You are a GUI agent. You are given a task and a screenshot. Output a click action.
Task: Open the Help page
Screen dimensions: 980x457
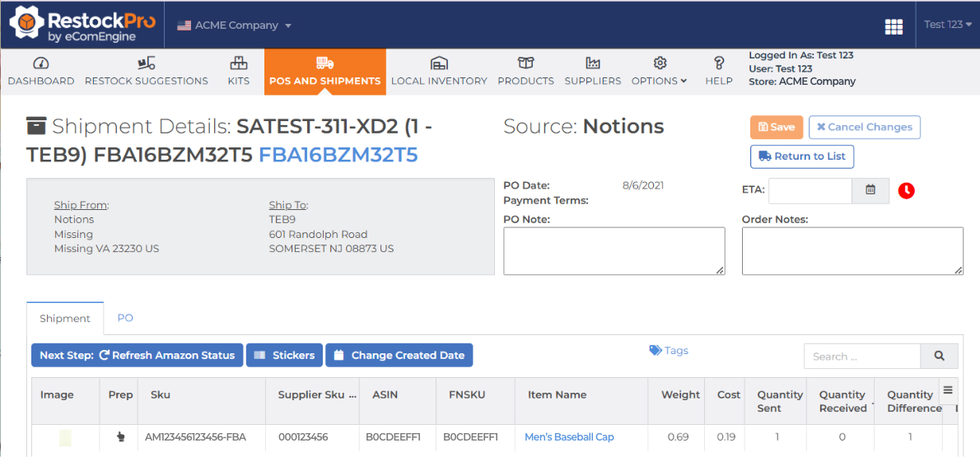tap(719, 72)
